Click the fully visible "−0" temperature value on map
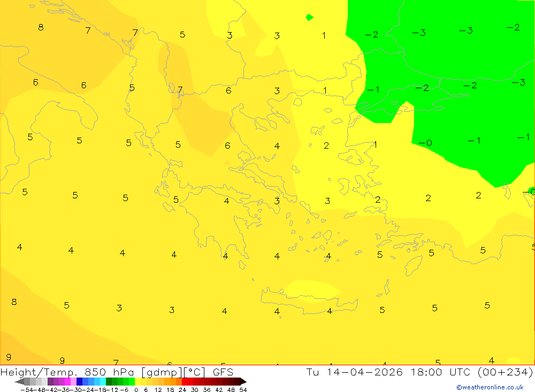 (425, 143)
